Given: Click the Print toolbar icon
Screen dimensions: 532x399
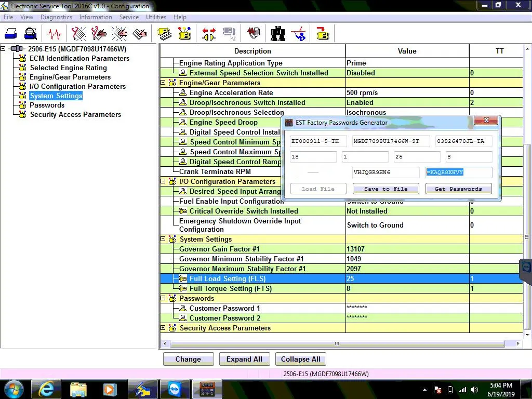Looking at the screenshot, I should tap(11, 34).
